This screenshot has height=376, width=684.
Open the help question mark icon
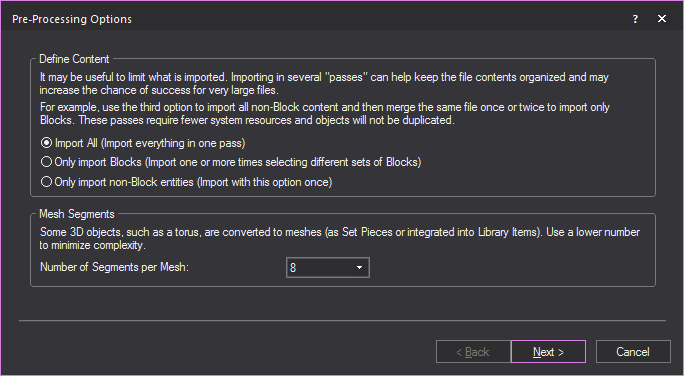point(635,19)
